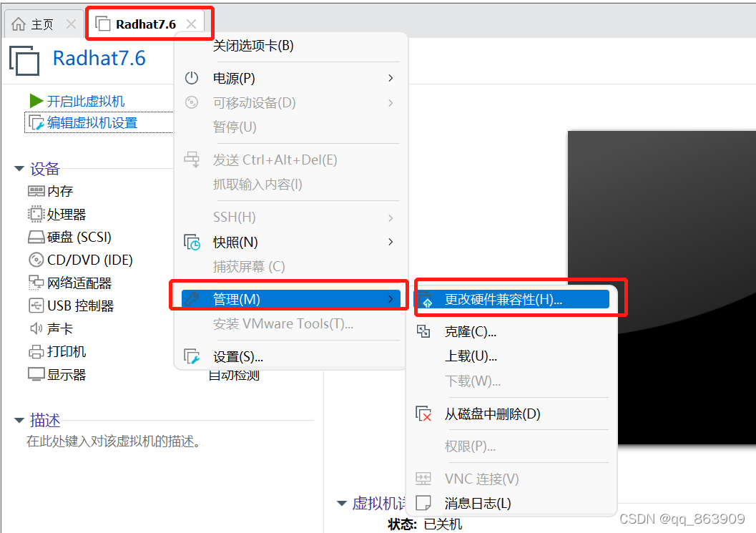Click the message log icon
This screenshot has height=533, width=756.
pyautogui.click(x=423, y=503)
